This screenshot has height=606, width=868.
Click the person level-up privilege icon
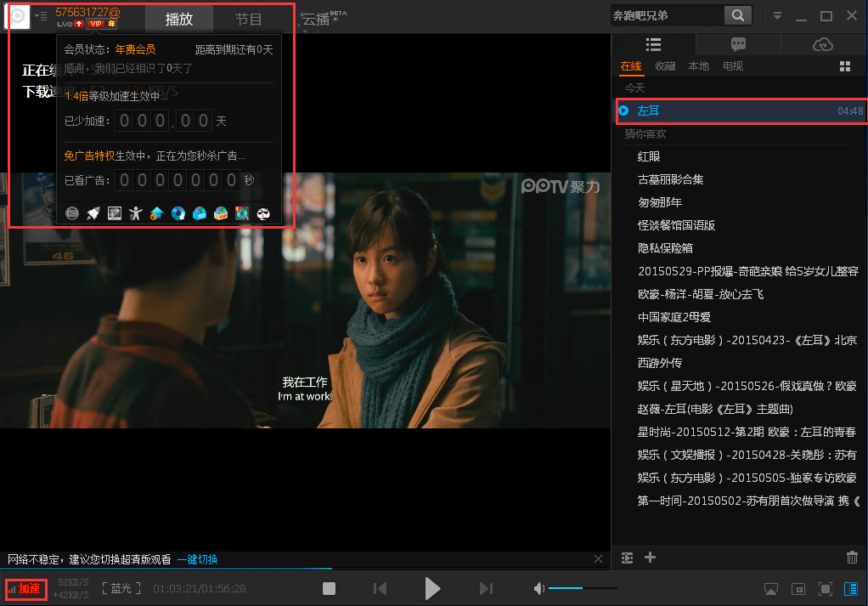click(136, 213)
